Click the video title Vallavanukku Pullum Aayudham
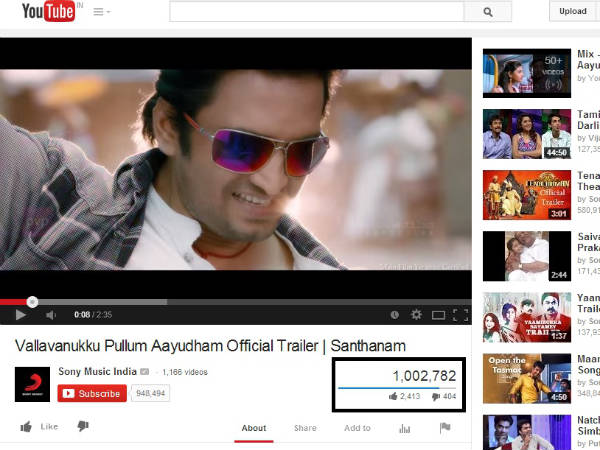The height and width of the screenshot is (450, 600). pos(210,346)
